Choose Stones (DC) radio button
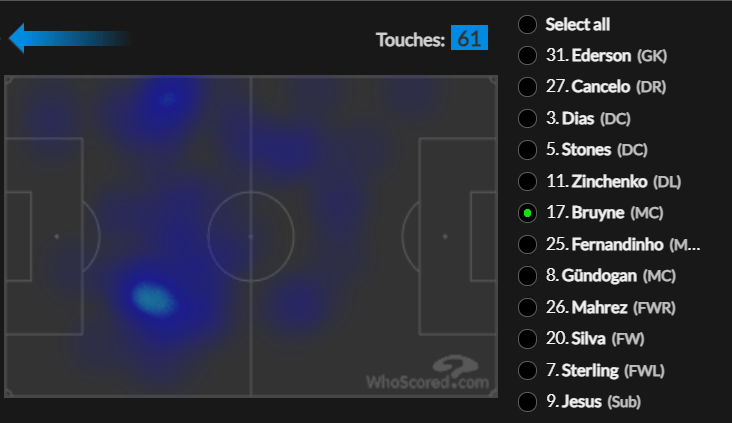This screenshot has width=732, height=423. click(527, 150)
